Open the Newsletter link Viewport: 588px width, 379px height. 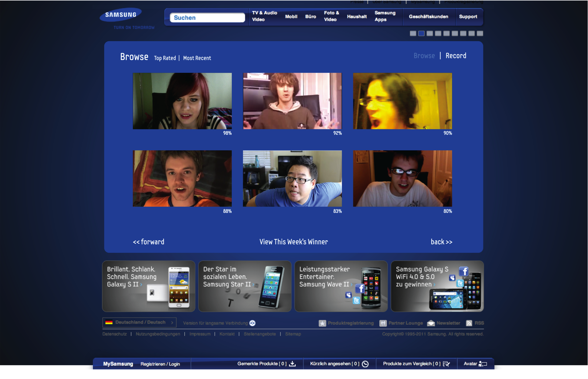448,323
